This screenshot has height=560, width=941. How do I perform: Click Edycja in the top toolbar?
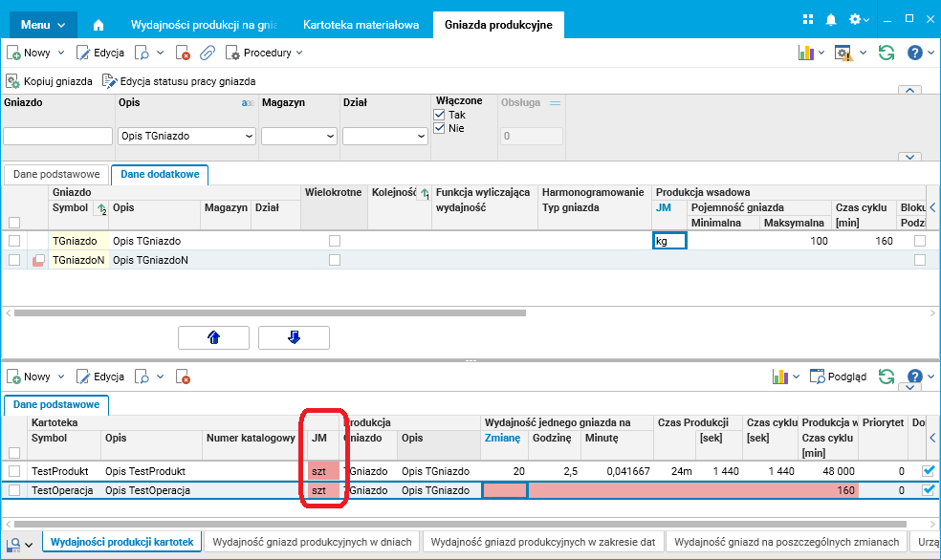100,53
